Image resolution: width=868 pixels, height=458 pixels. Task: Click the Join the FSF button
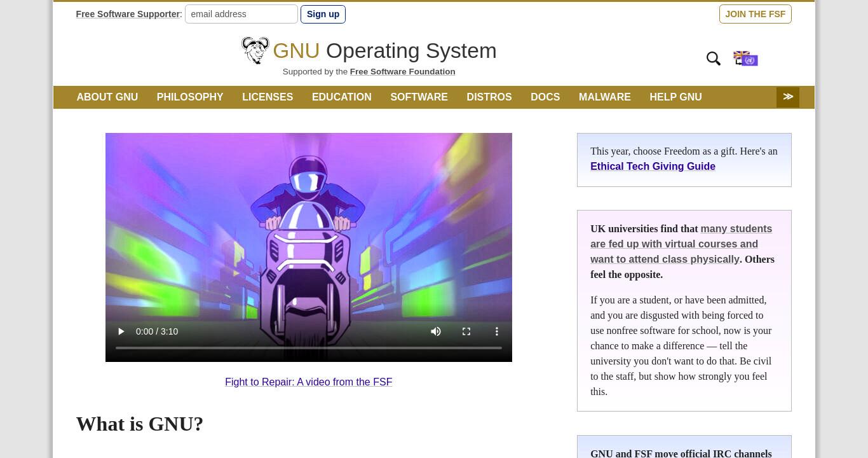pos(755,14)
